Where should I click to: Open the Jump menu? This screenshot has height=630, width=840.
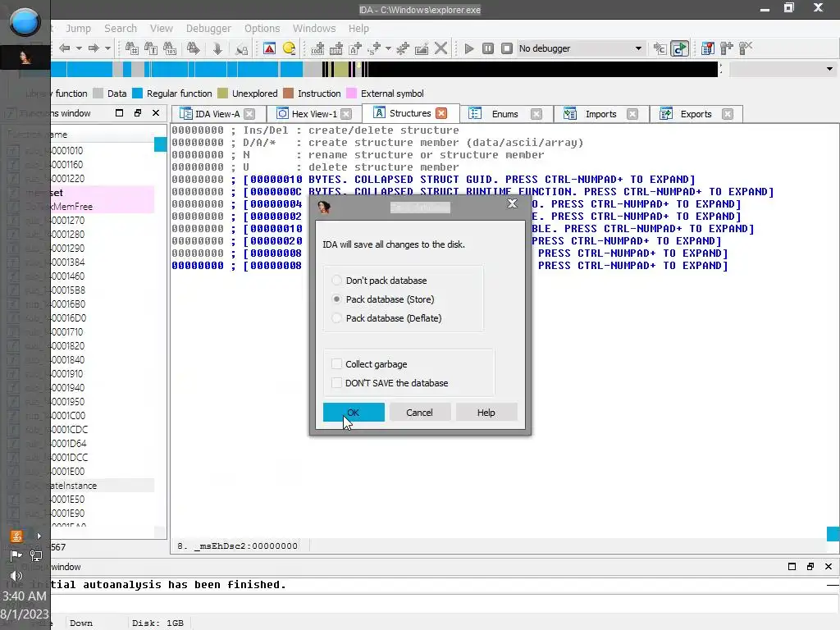[78, 29]
